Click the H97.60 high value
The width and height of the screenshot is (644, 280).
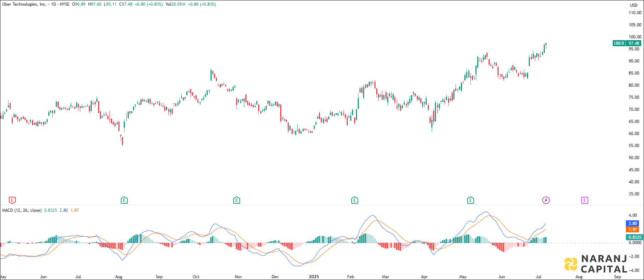pos(95,4)
